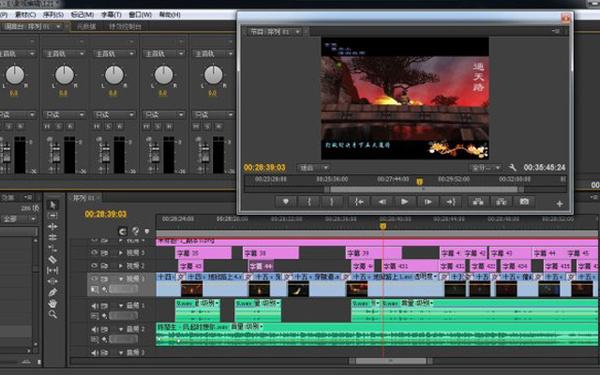Screen dimensions: 600x375
Task: Select the Track Select tool
Action: (x=53, y=216)
